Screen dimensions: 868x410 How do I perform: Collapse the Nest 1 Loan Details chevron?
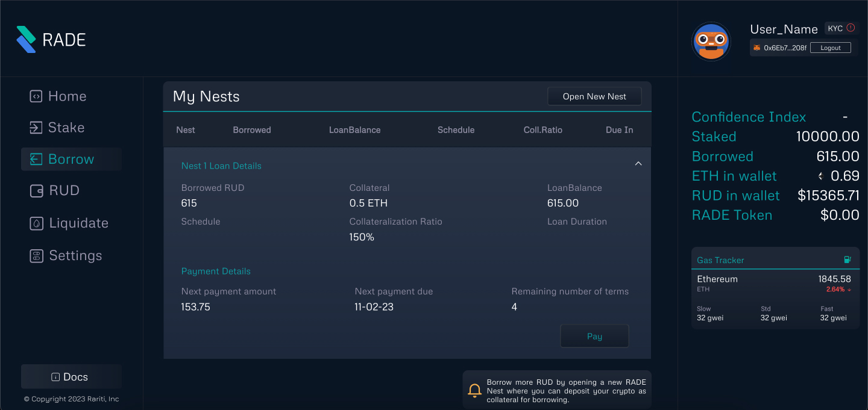pyautogui.click(x=638, y=164)
